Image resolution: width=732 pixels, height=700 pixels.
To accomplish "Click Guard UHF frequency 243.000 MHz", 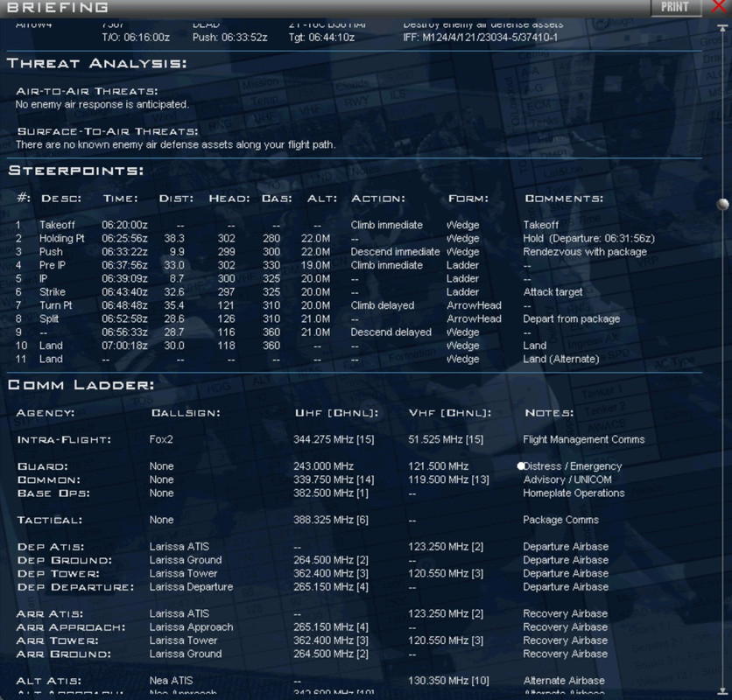I will (323, 466).
